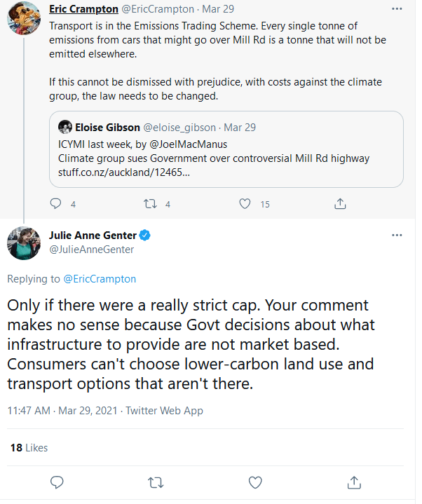Image resolution: width=422 pixels, height=504 pixels.
Task: Open more options on Eric Crampton's tweet
Action: [397, 11]
